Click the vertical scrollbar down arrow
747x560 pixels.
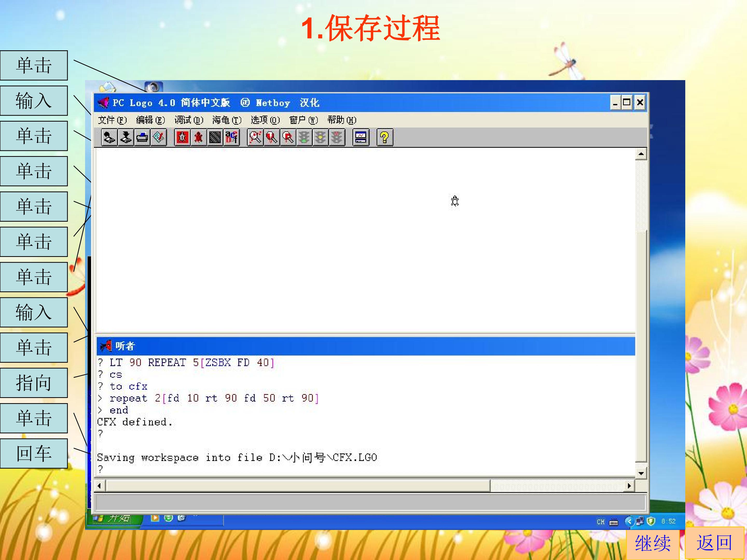point(641,473)
